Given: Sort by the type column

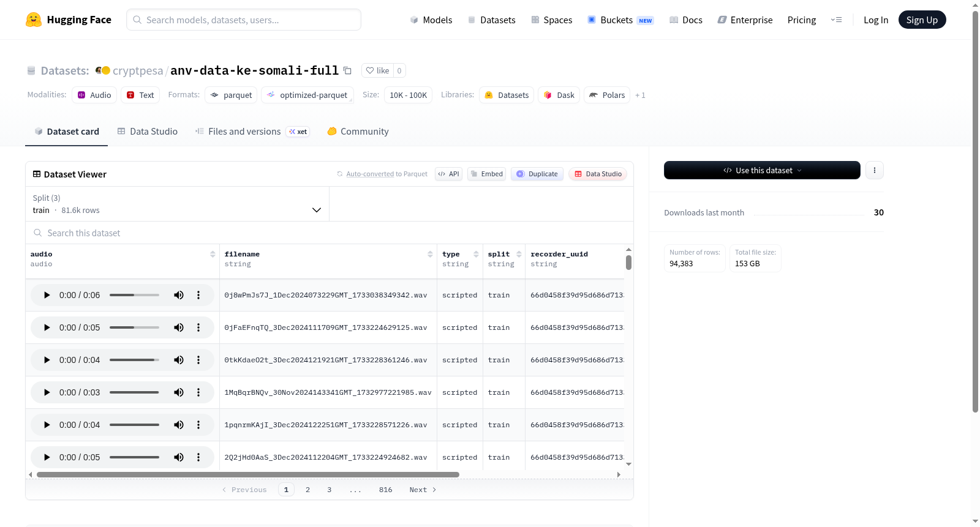Looking at the screenshot, I should pos(476,254).
